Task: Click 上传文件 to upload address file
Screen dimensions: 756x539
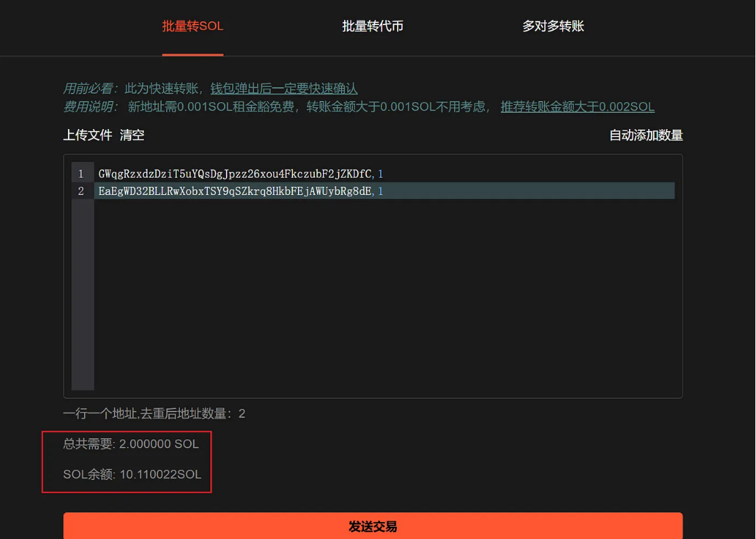Action: coord(88,135)
